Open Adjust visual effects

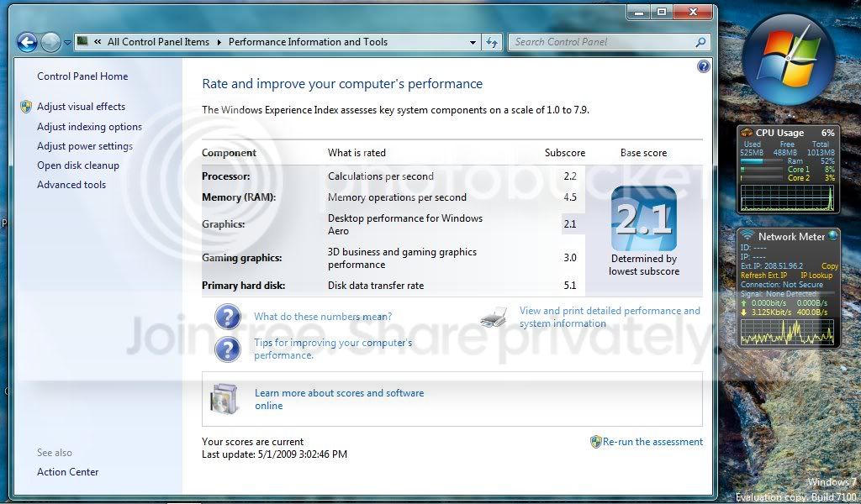coord(82,107)
